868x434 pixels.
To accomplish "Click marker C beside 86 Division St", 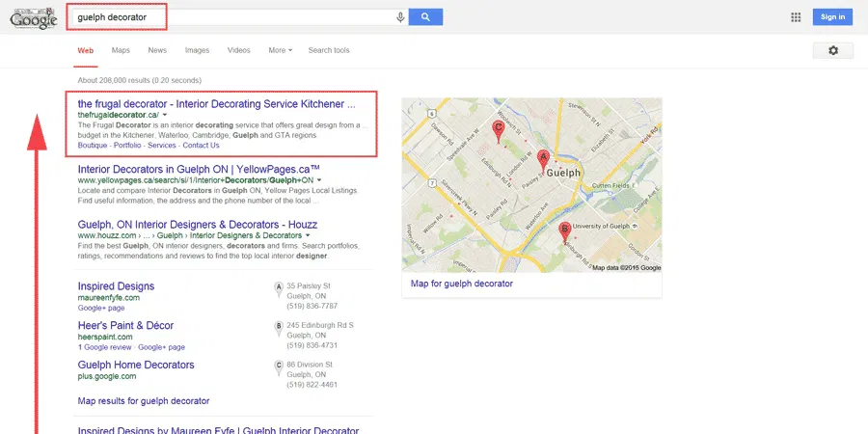I will tap(279, 367).
